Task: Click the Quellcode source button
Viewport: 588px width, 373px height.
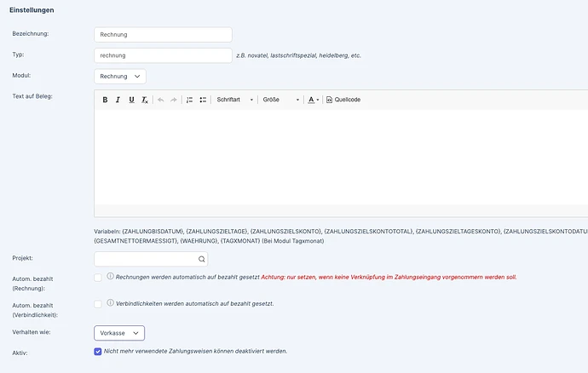Action: [x=343, y=100]
